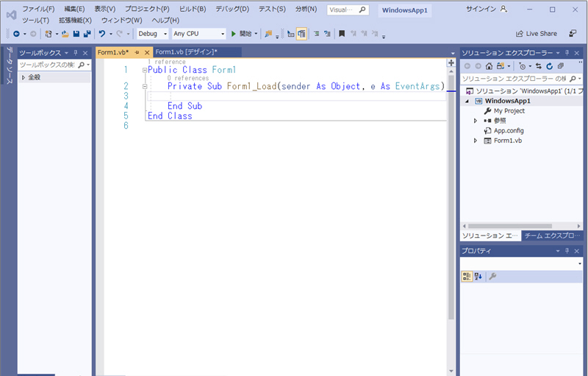
Task: Toggle auto-hide pin on the プロパティ panel
Action: point(567,251)
